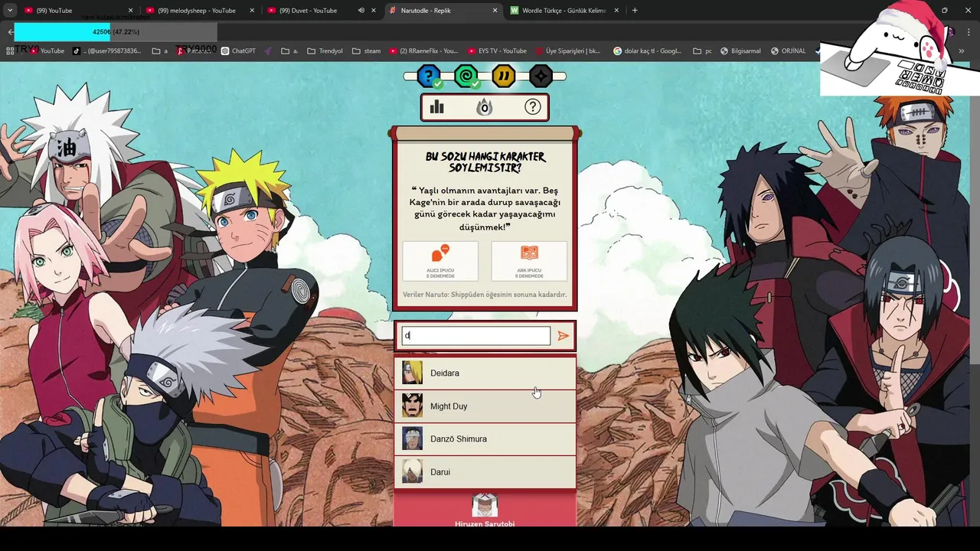Select Deidara from the suggestions

pyautogui.click(x=485, y=373)
